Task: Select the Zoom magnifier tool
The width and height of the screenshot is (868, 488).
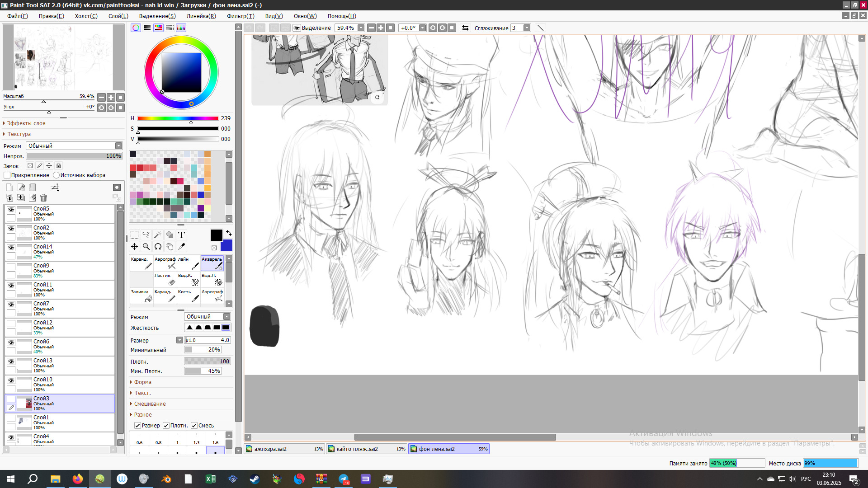Action: 146,247
